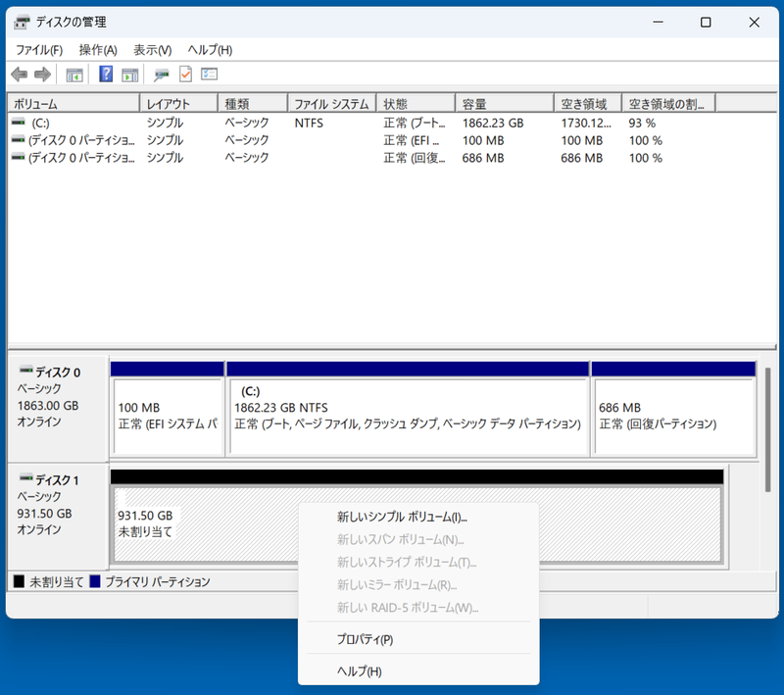The width and height of the screenshot is (784, 695).
Task: Sort by 状態 column header
Action: (416, 104)
